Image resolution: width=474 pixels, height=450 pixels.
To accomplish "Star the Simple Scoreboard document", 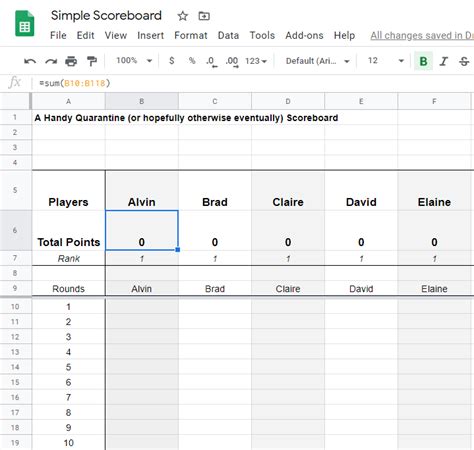I will coord(183,16).
